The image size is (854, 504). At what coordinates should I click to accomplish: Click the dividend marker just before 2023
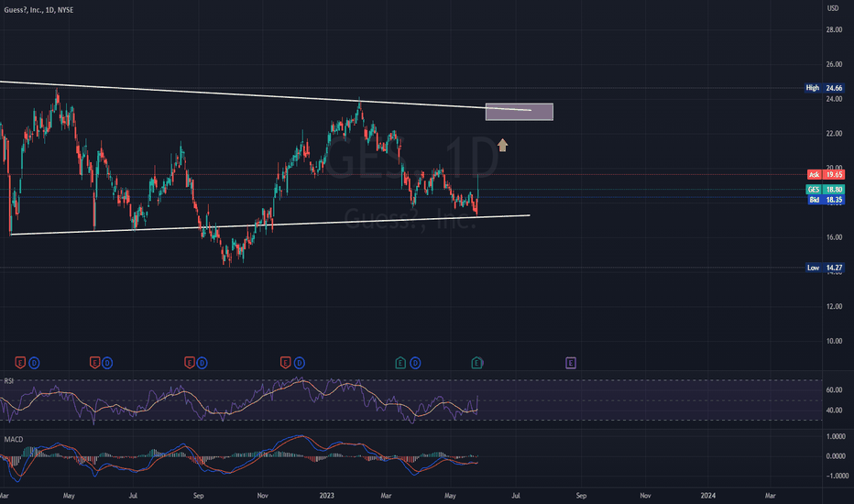click(x=300, y=363)
